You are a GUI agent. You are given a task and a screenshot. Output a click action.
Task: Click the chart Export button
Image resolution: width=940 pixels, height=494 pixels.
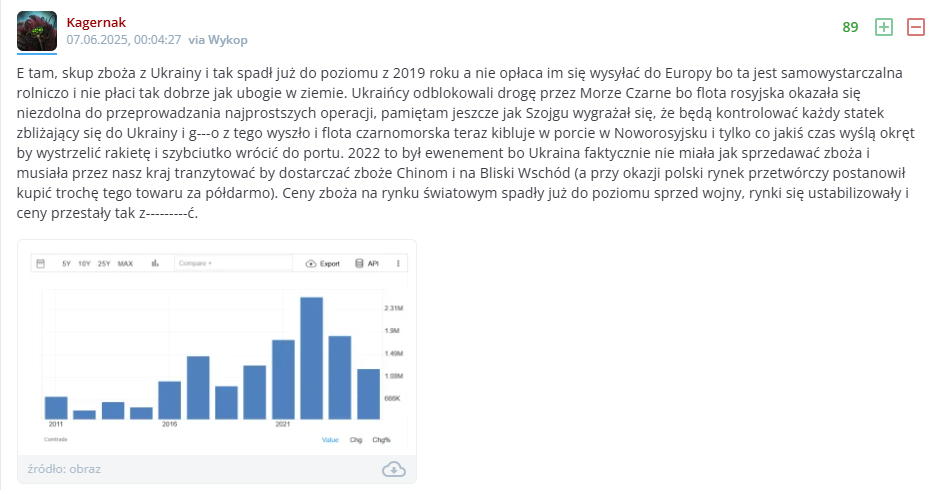tap(323, 264)
